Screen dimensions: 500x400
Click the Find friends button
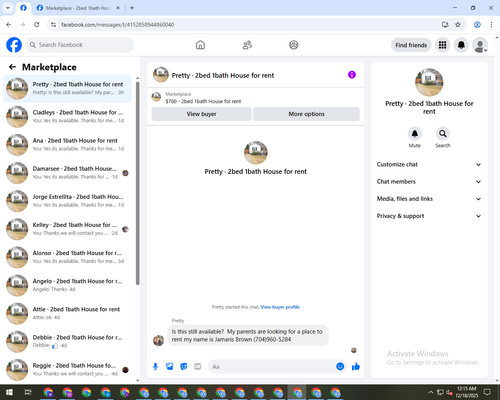[411, 45]
